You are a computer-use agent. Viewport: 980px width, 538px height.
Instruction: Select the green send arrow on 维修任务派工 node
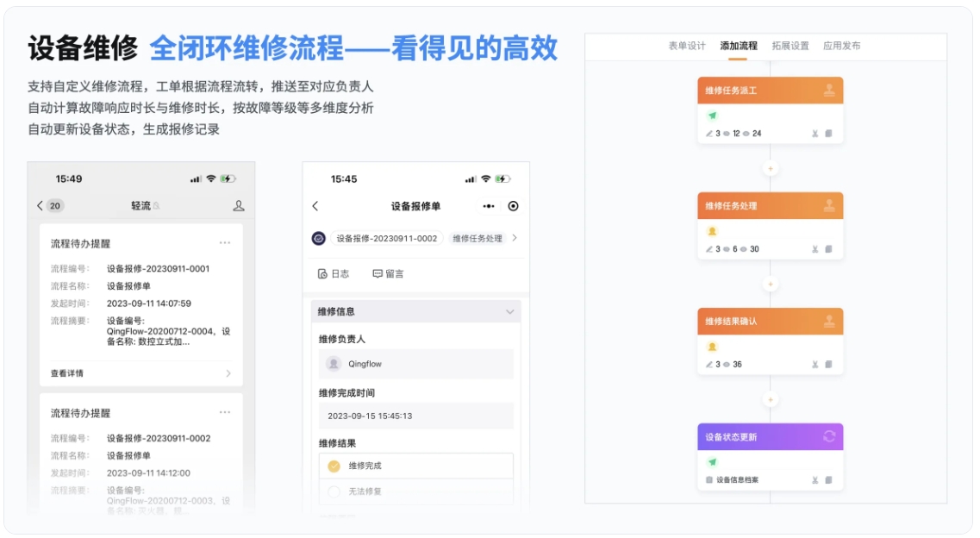click(712, 115)
